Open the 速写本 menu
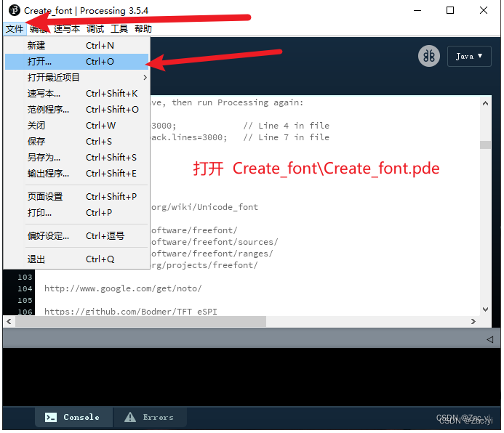 67,29
